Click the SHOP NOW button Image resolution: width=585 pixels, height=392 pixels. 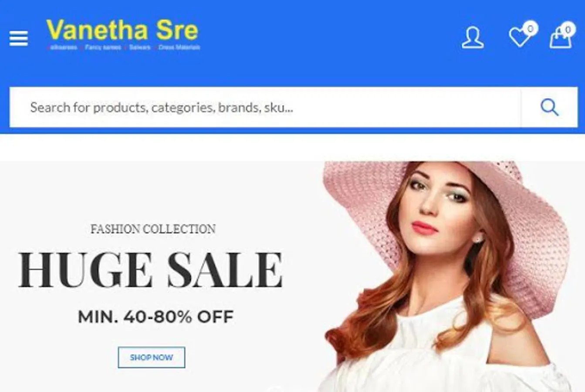152,357
